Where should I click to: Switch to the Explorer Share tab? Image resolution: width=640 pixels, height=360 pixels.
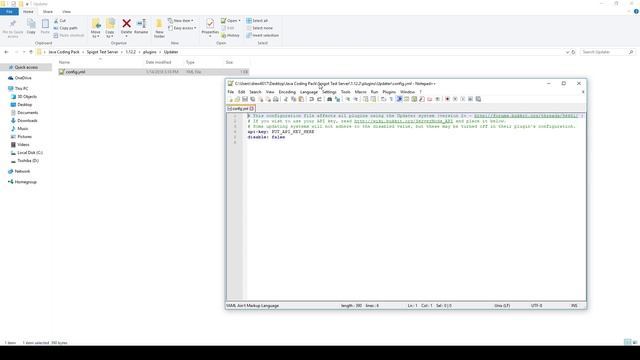[x=48, y=11]
